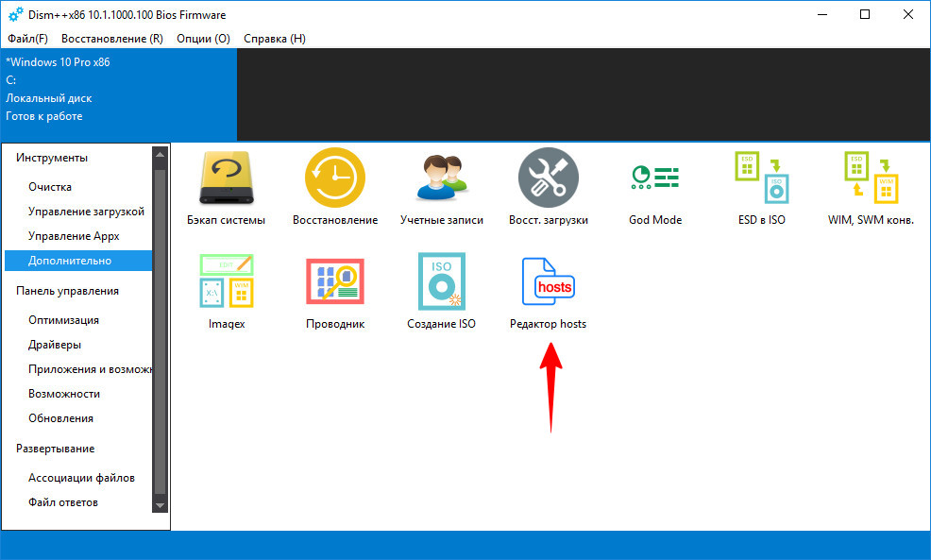Open God Mode tool icon

[655, 178]
